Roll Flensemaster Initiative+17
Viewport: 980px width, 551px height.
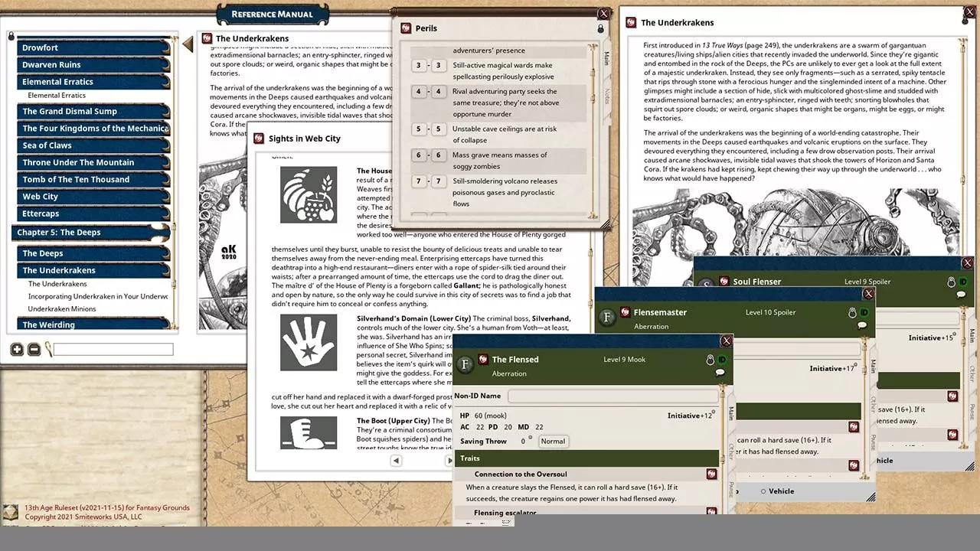[x=833, y=369]
